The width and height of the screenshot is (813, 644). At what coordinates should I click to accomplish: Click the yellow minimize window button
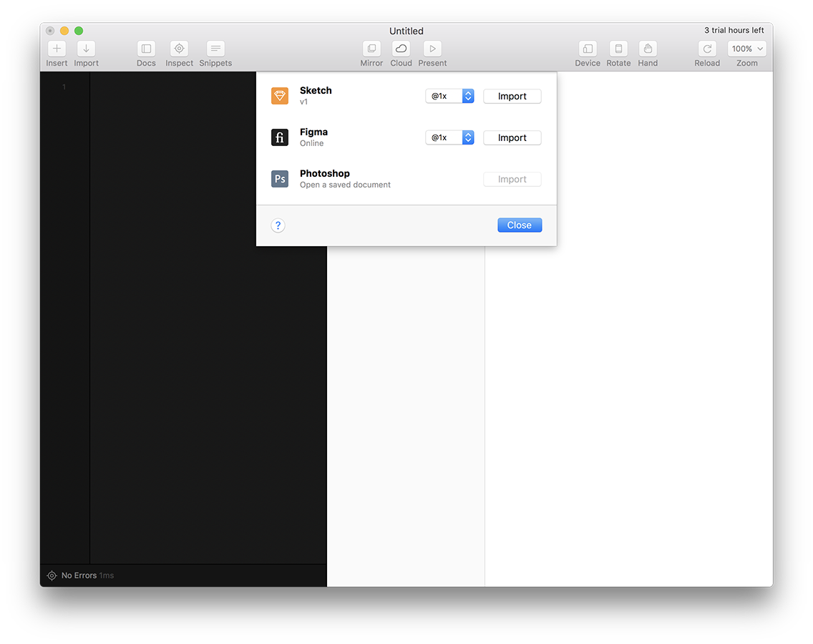pos(64,31)
